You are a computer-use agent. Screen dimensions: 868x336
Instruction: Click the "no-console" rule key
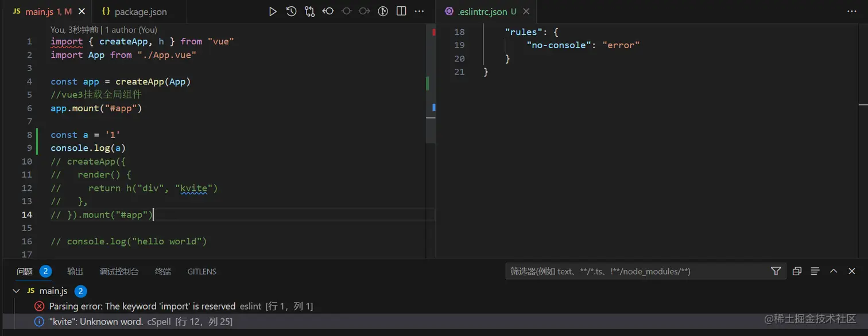pyautogui.click(x=559, y=45)
